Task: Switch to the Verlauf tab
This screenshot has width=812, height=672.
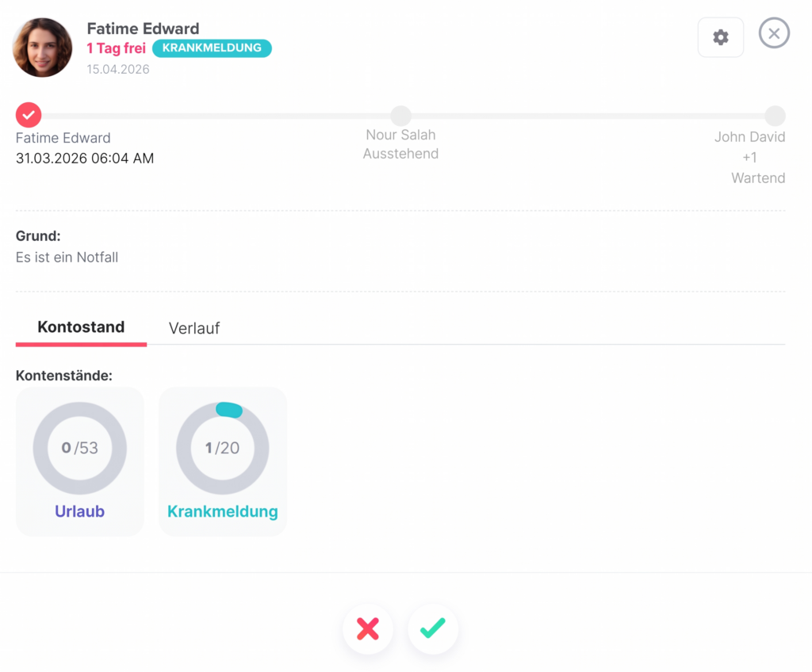Action: (193, 328)
